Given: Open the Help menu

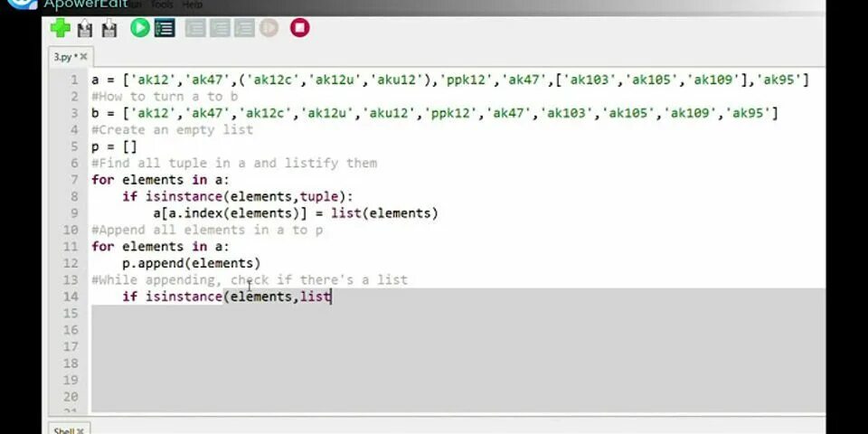Looking at the screenshot, I should tap(192, 5).
